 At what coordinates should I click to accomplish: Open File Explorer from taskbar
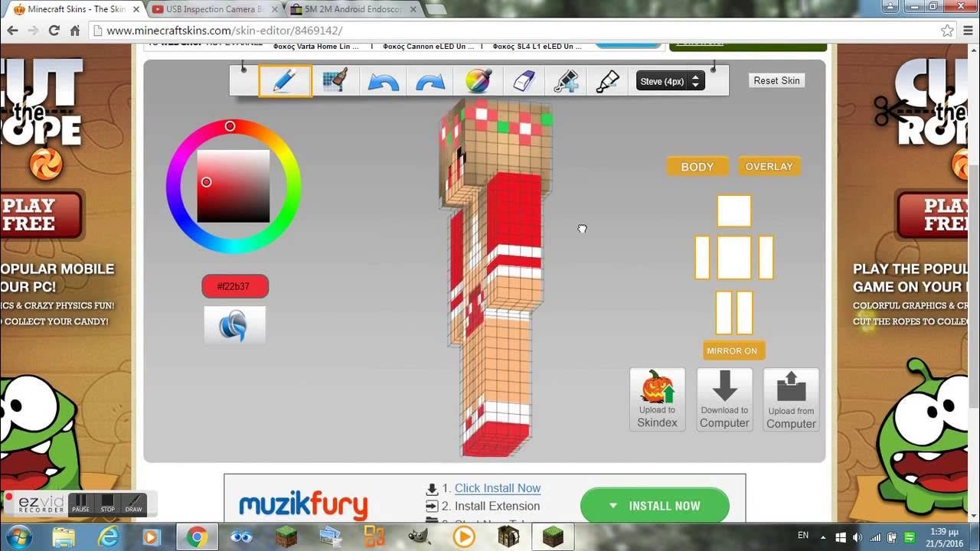(64, 536)
